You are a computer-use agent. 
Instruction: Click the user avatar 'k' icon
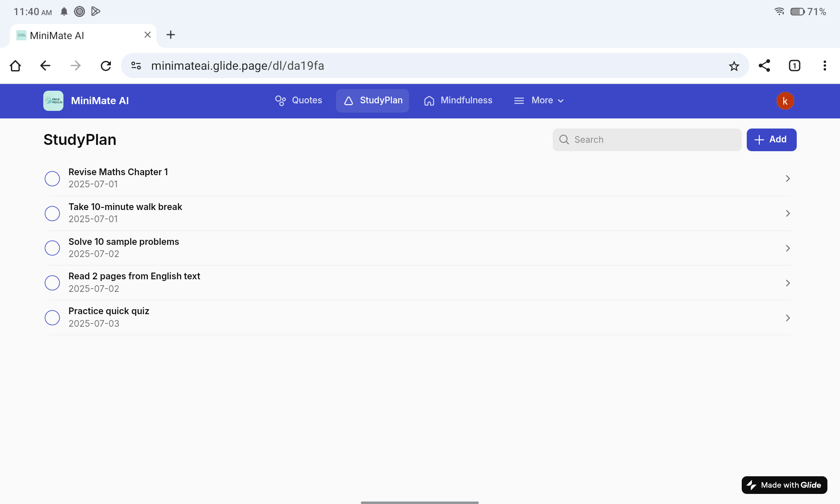(x=785, y=101)
